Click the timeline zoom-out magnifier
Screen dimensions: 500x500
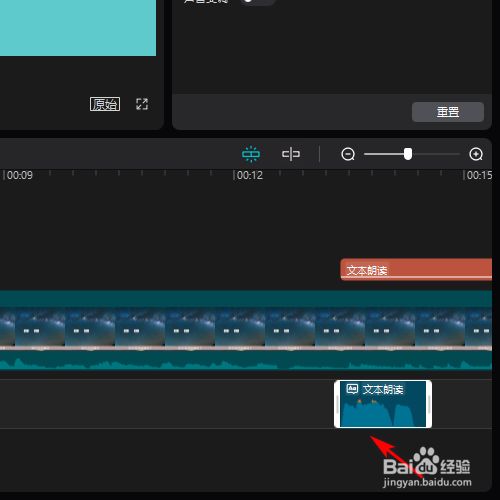tap(348, 154)
